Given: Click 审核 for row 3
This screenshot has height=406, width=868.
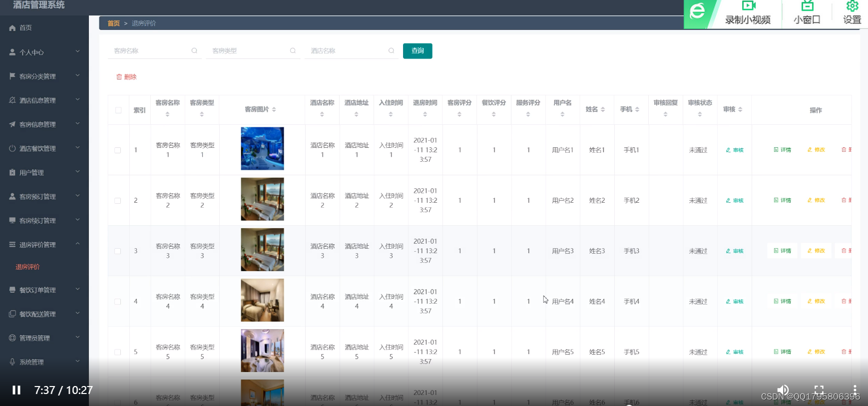Looking at the screenshot, I should pyautogui.click(x=735, y=251).
